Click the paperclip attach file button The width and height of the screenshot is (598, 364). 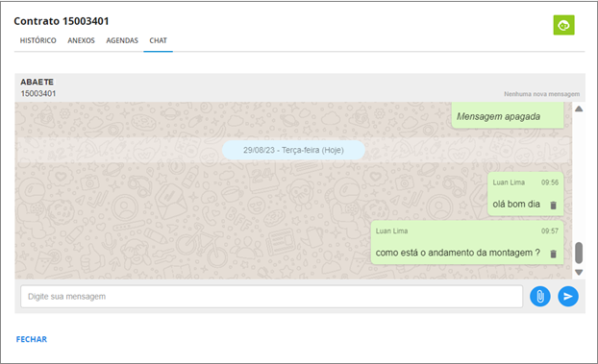coord(540,296)
